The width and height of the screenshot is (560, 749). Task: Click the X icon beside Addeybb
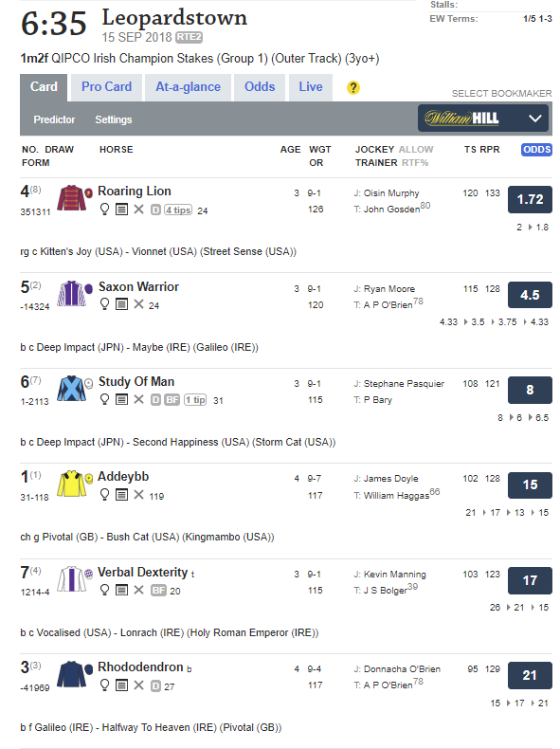click(x=139, y=495)
